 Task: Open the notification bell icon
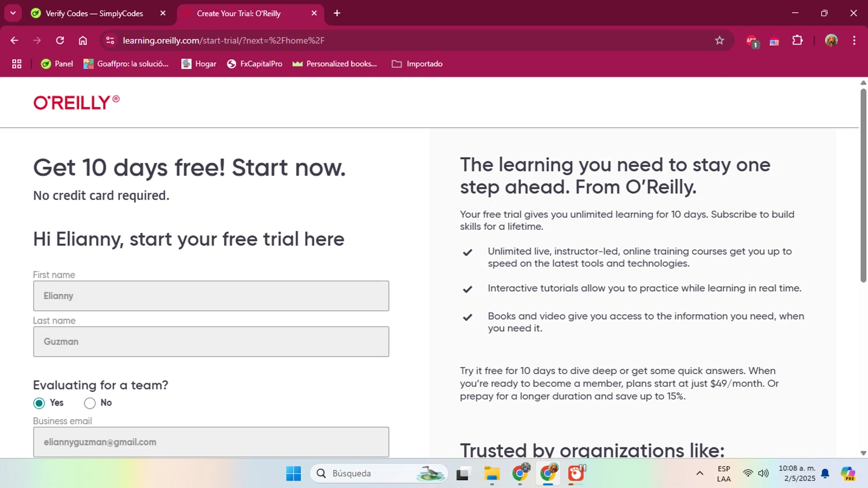click(x=825, y=474)
